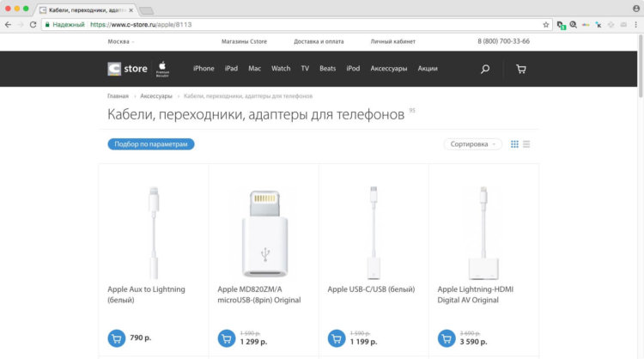Open the Apple USB-C/USB (белый) product title
Screen dimensions: 644x359
371,289
